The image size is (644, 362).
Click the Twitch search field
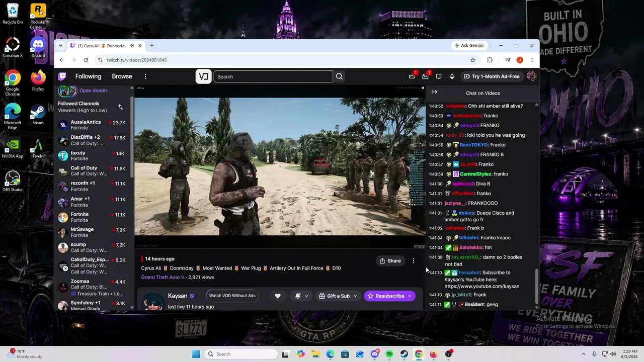273,76
